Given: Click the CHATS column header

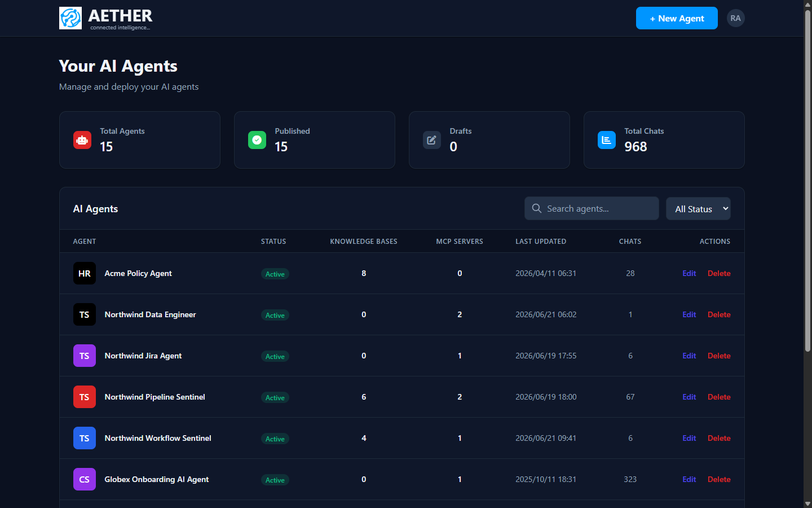Looking at the screenshot, I should [x=630, y=241].
